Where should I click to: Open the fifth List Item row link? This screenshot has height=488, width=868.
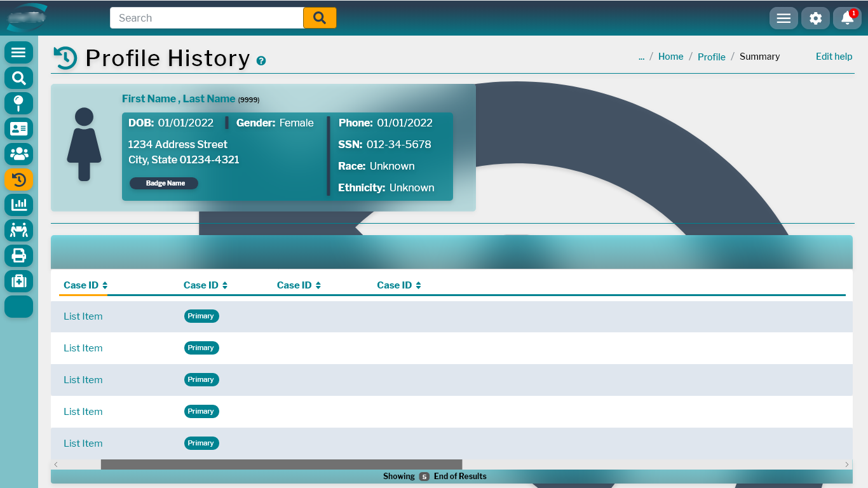(83, 444)
